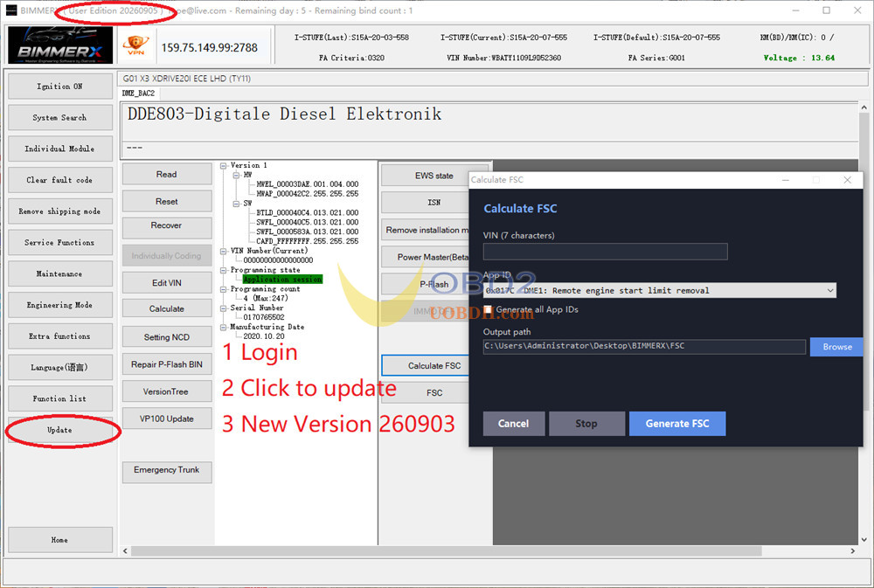This screenshot has height=588, width=874.
Task: Collapse the Serial Number node
Action: (x=224, y=308)
